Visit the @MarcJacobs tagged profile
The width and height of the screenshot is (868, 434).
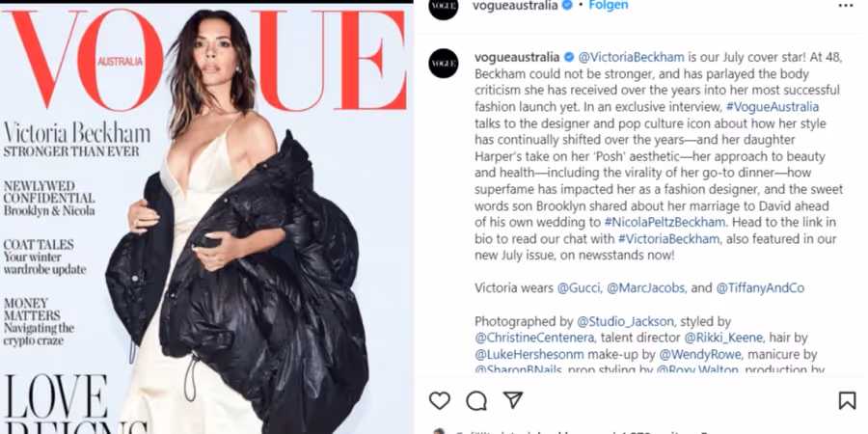pyautogui.click(x=645, y=287)
